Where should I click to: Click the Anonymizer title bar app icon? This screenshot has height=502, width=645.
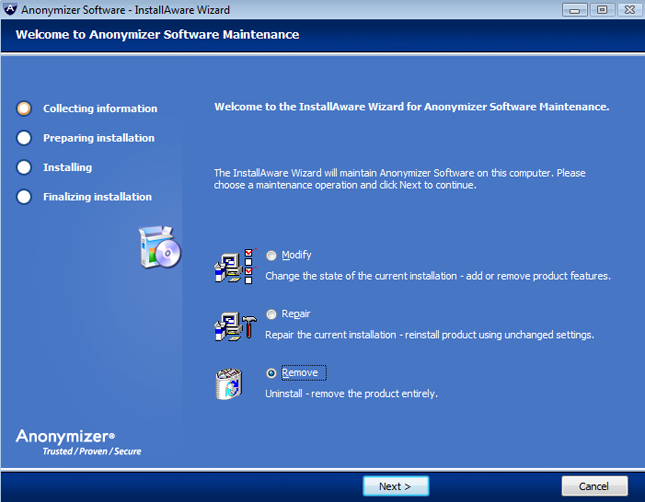[11, 10]
